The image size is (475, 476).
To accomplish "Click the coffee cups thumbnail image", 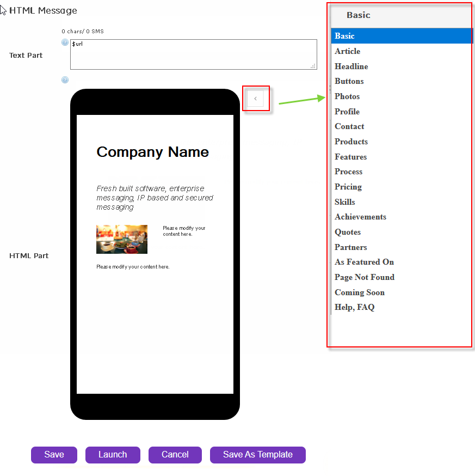I will [122, 239].
